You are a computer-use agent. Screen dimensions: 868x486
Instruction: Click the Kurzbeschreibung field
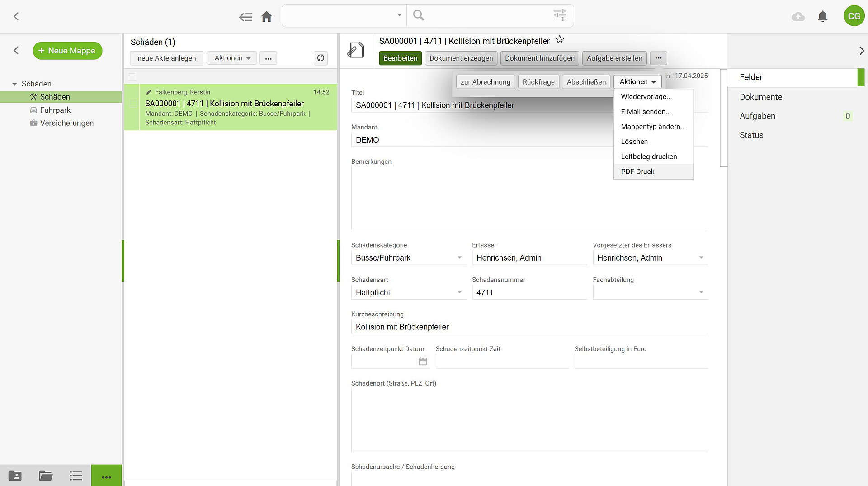(x=529, y=327)
